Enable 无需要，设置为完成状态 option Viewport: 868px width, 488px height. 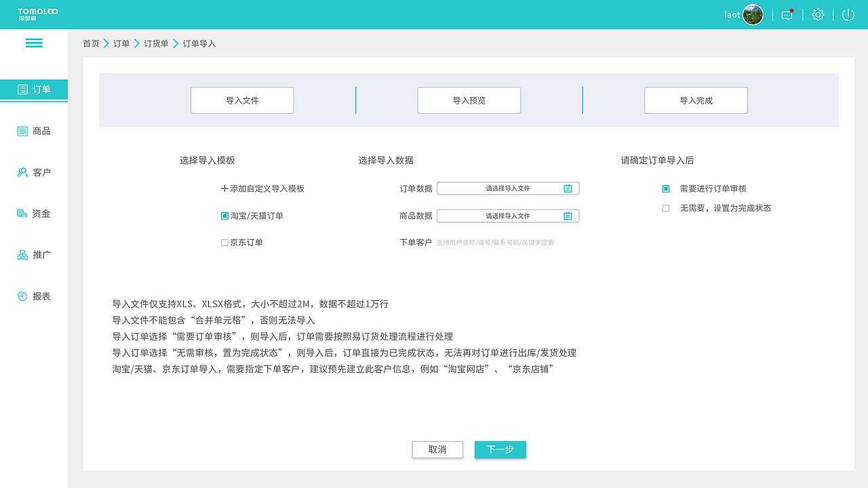(666, 208)
